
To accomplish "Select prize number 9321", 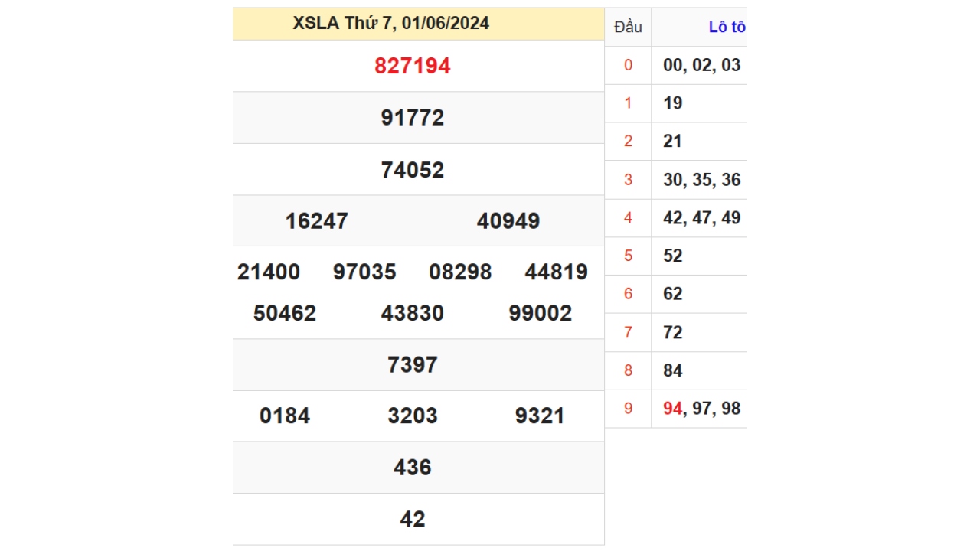I will coord(541,416).
